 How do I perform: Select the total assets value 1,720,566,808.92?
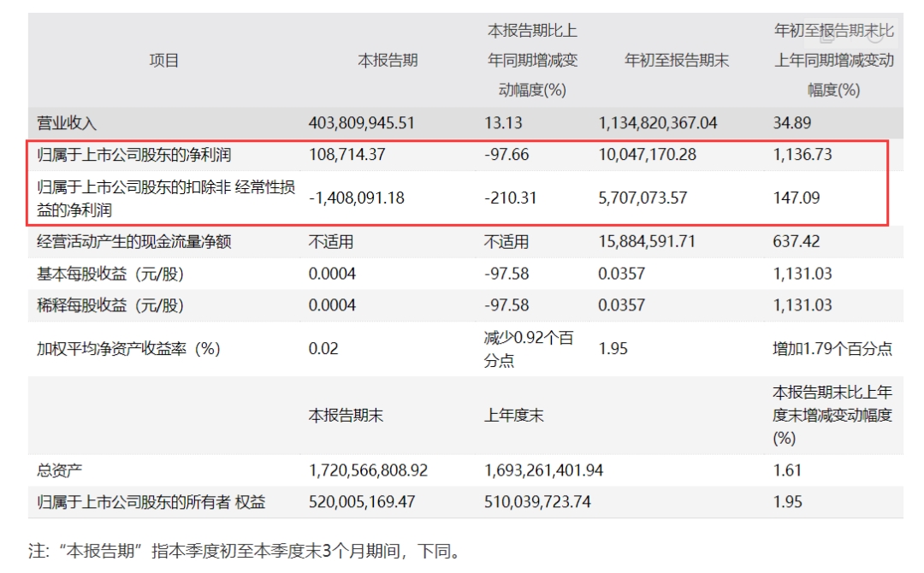tap(368, 470)
